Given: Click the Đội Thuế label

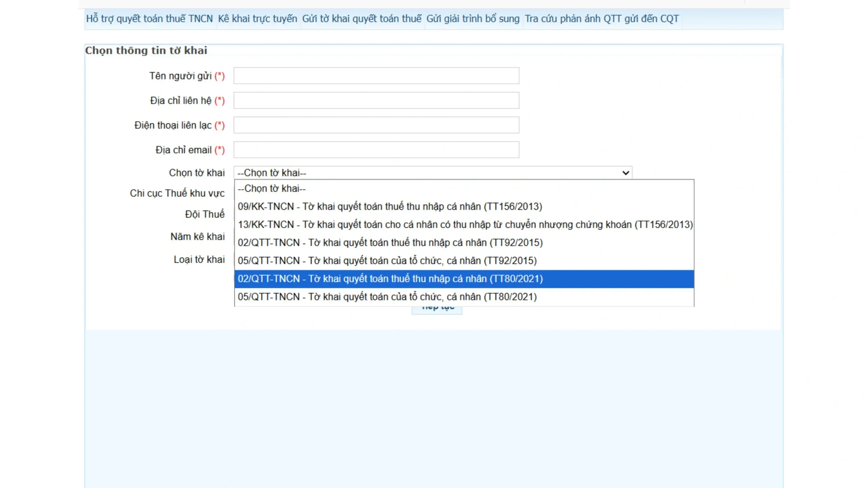Looking at the screenshot, I should [204, 214].
